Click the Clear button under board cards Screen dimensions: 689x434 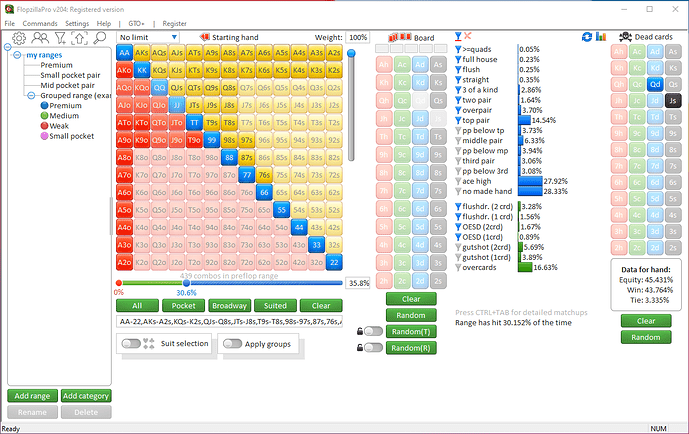click(411, 299)
